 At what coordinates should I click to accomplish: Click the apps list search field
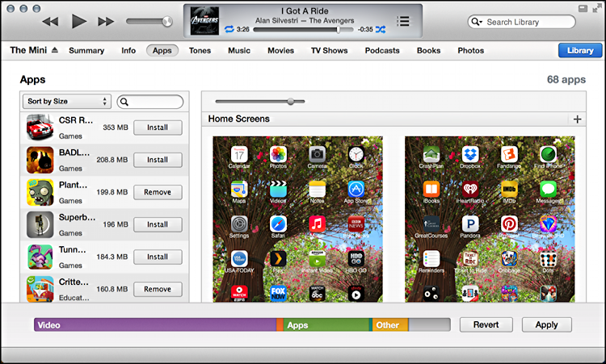click(x=150, y=102)
